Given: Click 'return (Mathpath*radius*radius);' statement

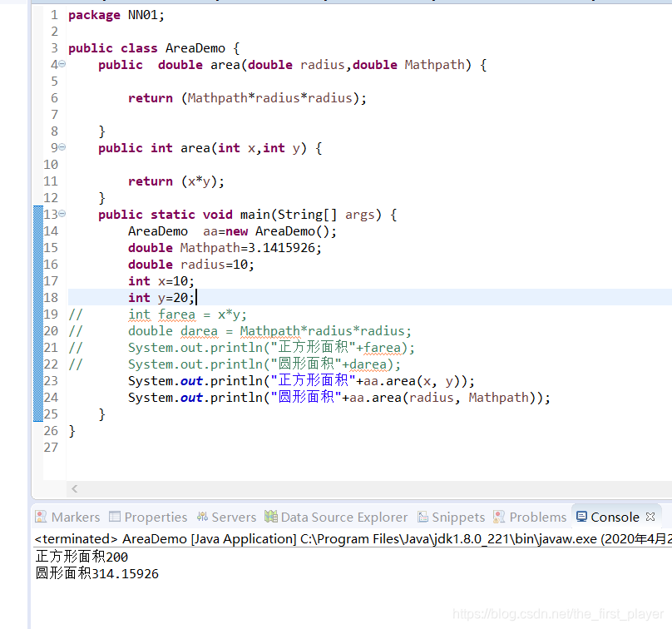Looking at the screenshot, I should pos(247,98).
